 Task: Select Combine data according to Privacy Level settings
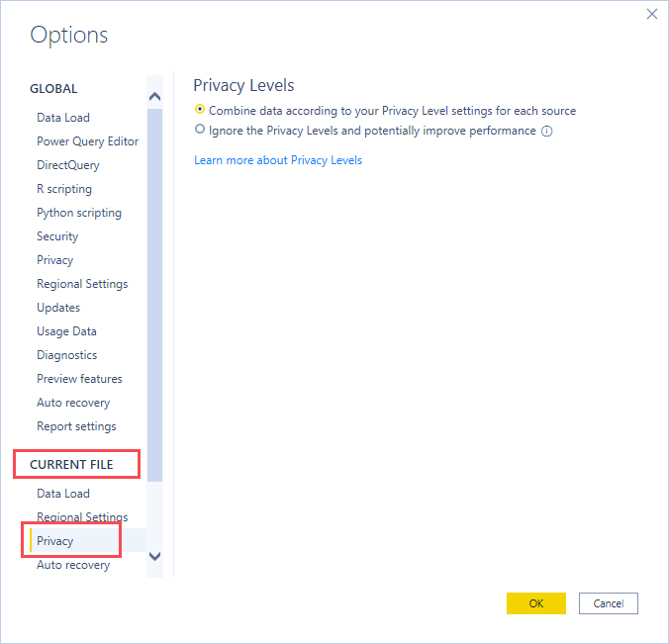coord(200,110)
